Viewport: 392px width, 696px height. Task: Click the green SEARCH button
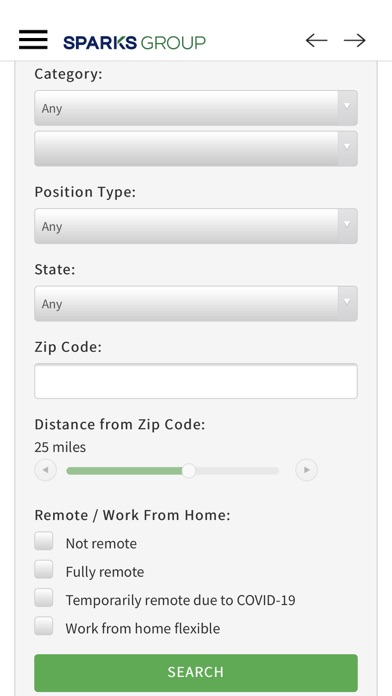(x=196, y=672)
